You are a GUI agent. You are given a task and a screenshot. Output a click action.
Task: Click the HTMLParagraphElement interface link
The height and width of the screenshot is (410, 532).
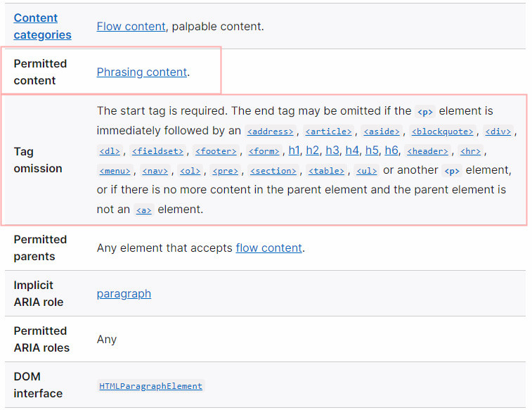tap(150, 386)
